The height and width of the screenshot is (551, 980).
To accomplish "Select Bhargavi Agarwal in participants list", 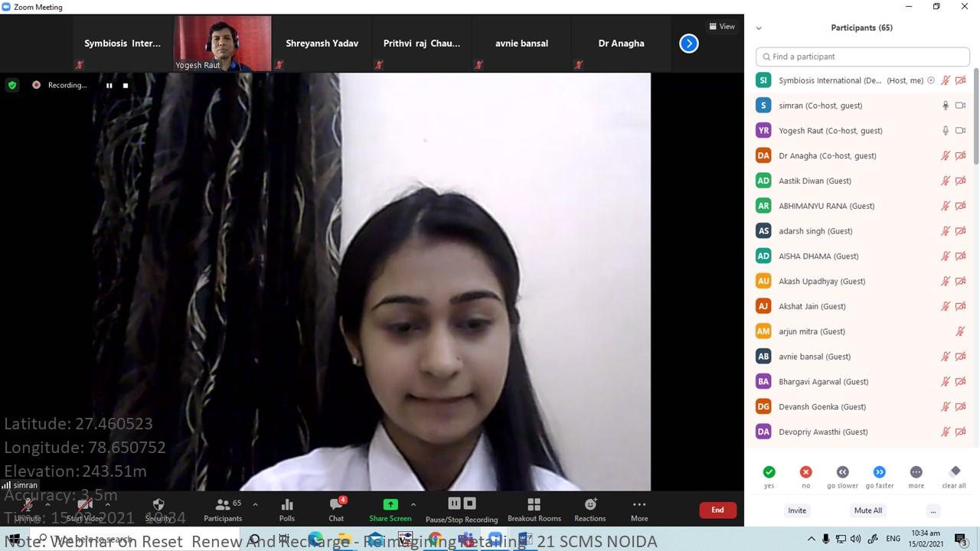I will pyautogui.click(x=861, y=382).
